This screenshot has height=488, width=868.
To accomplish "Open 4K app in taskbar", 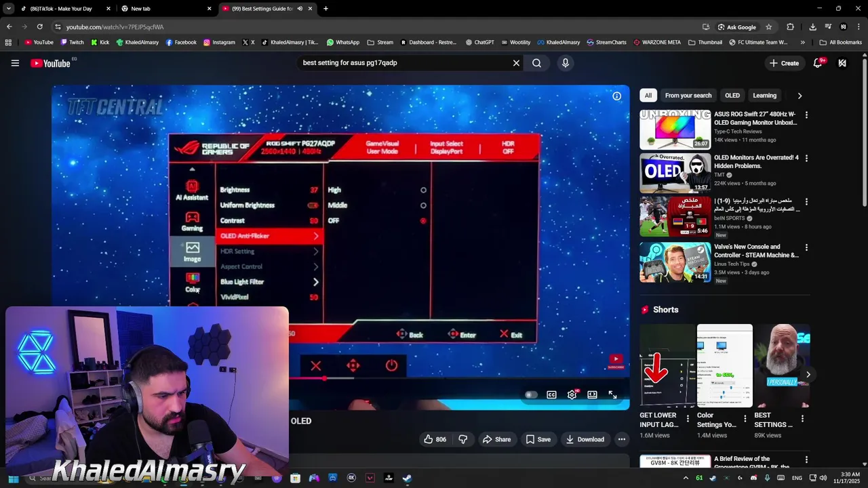I will click(351, 478).
